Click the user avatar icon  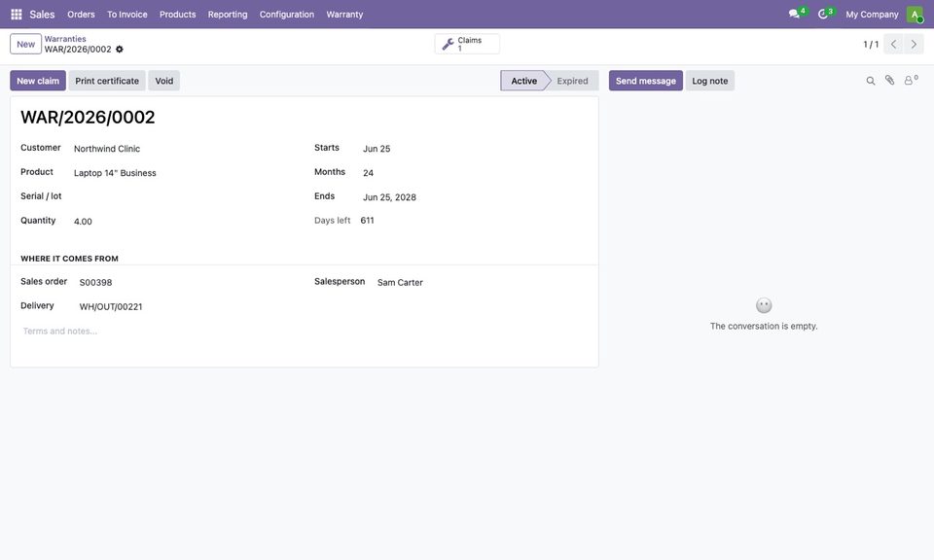[915, 15]
